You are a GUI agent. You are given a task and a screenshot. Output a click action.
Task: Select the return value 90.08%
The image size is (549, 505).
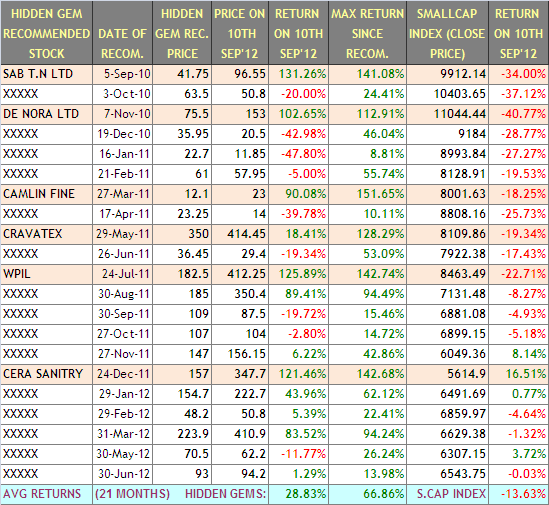point(299,194)
